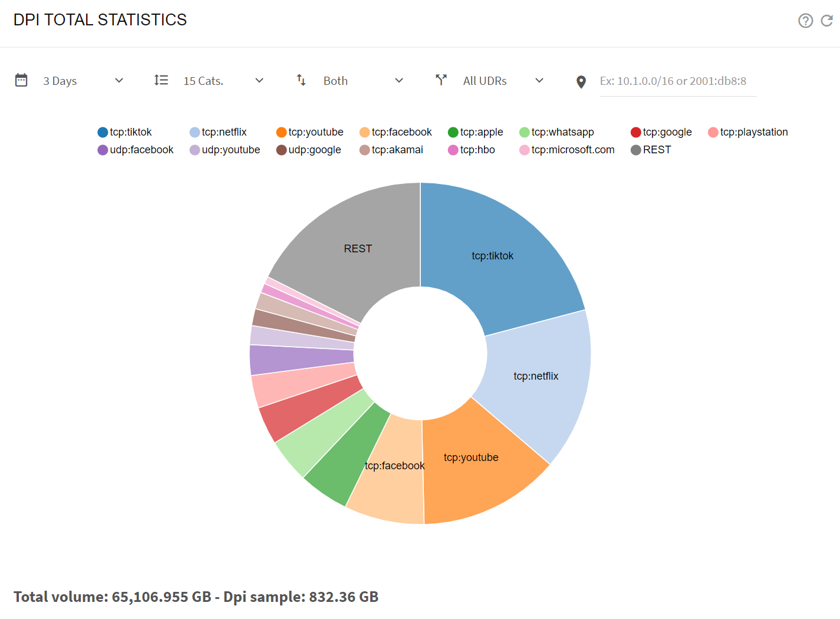Click udp:google legend color dot
Image resolution: width=840 pixels, height=619 pixels.
[281, 150]
